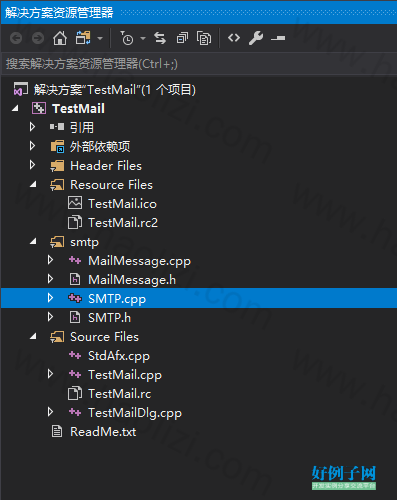Select the TestMail project name
Screen dimensions: 397x500
[78, 108]
